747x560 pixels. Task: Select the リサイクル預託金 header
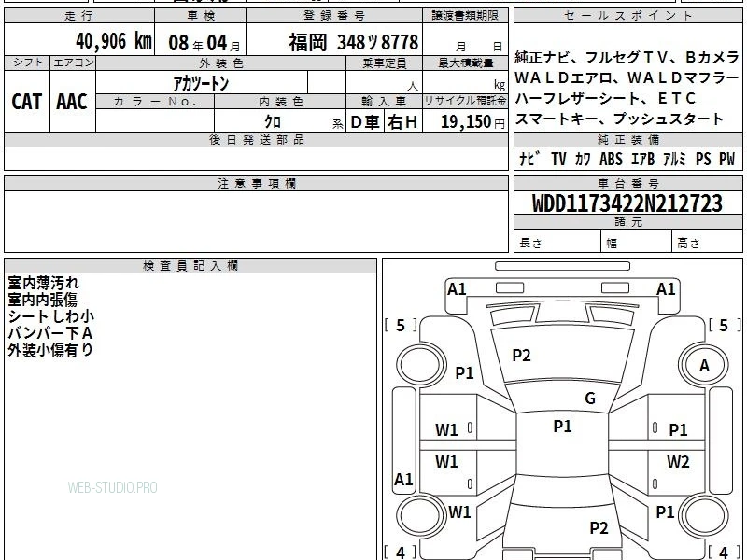(465, 101)
